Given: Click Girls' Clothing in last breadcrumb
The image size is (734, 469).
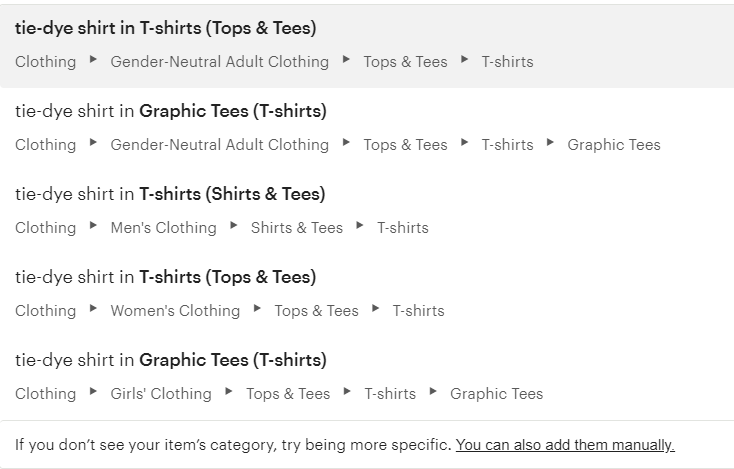Looking at the screenshot, I should tap(161, 394).
